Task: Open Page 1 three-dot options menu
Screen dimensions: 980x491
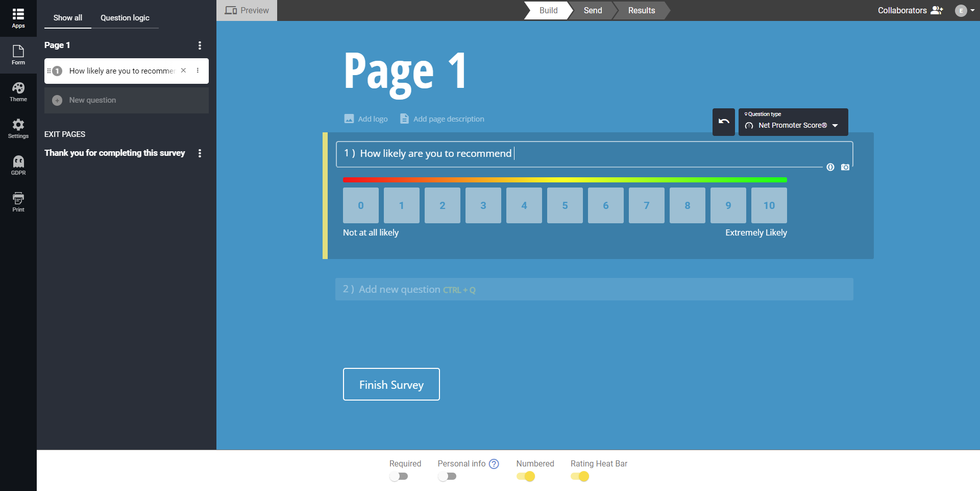Action: [200, 45]
